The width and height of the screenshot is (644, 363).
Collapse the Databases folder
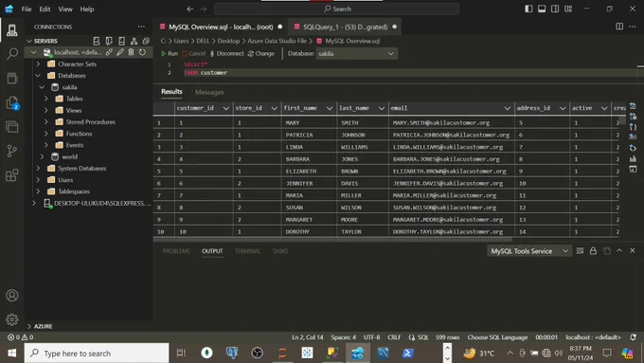pyautogui.click(x=38, y=76)
